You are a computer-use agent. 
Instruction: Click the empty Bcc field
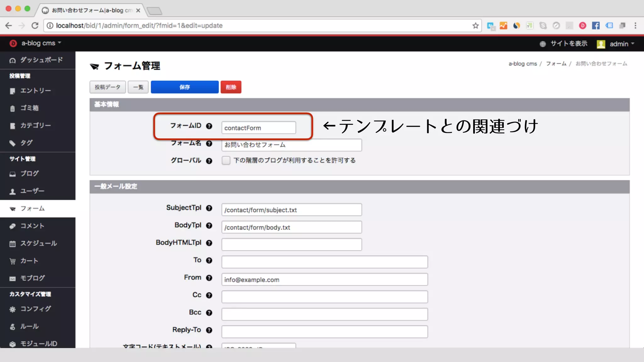pyautogui.click(x=325, y=314)
